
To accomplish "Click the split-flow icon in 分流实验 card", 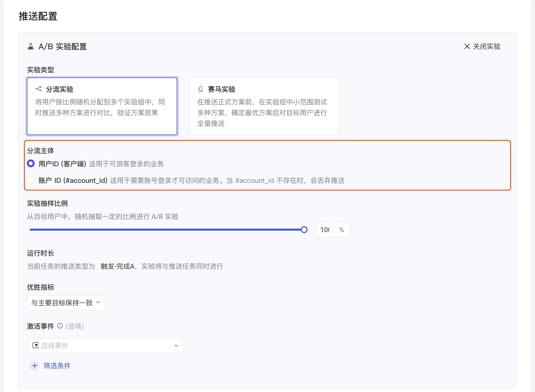I will click(39, 89).
